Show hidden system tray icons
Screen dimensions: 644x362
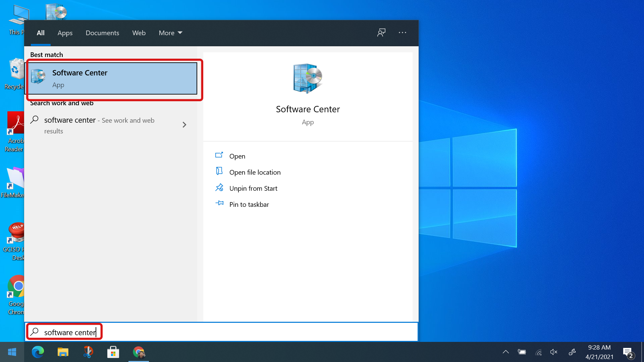click(x=506, y=352)
